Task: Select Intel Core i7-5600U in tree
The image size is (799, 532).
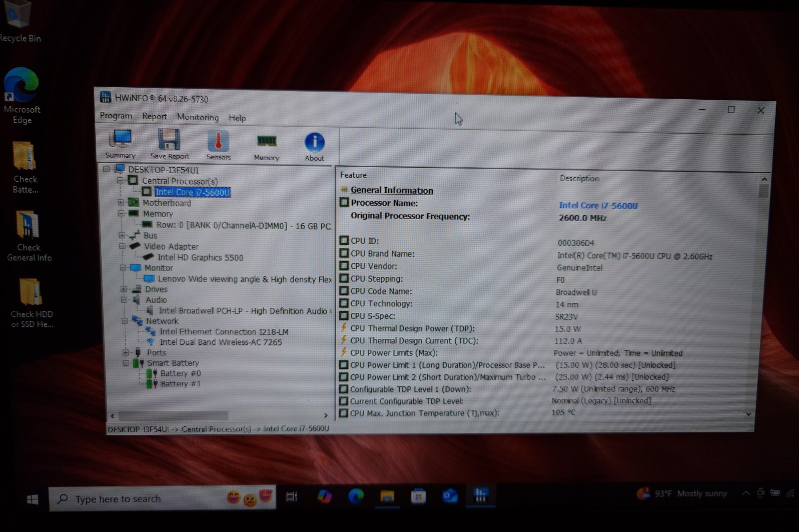Action: pyautogui.click(x=192, y=192)
